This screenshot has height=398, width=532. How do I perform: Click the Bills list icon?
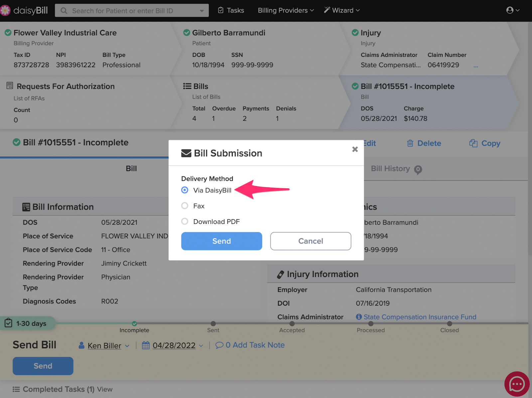click(187, 86)
